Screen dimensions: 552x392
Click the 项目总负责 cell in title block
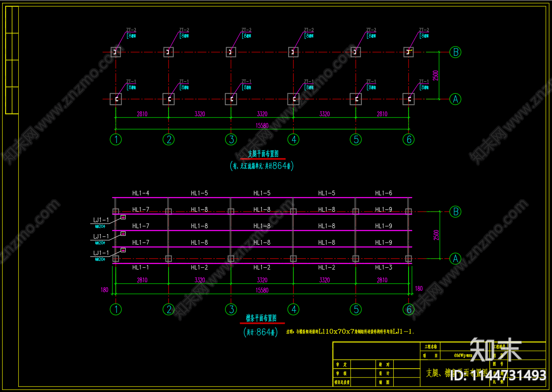tap(342, 382)
